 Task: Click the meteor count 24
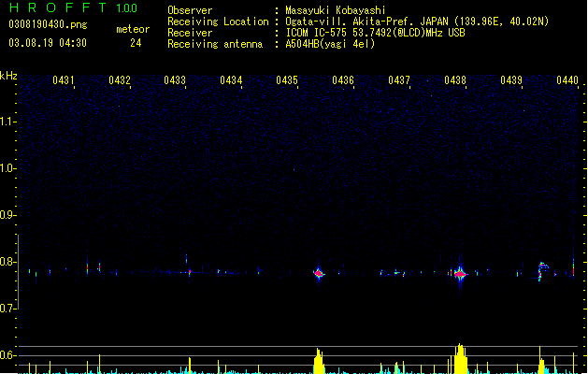coord(136,43)
